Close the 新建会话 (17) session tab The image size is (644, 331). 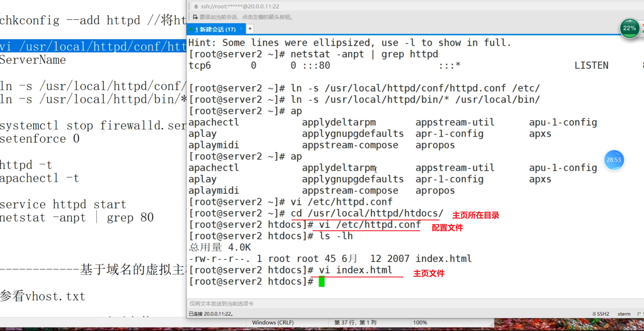pyautogui.click(x=241, y=29)
